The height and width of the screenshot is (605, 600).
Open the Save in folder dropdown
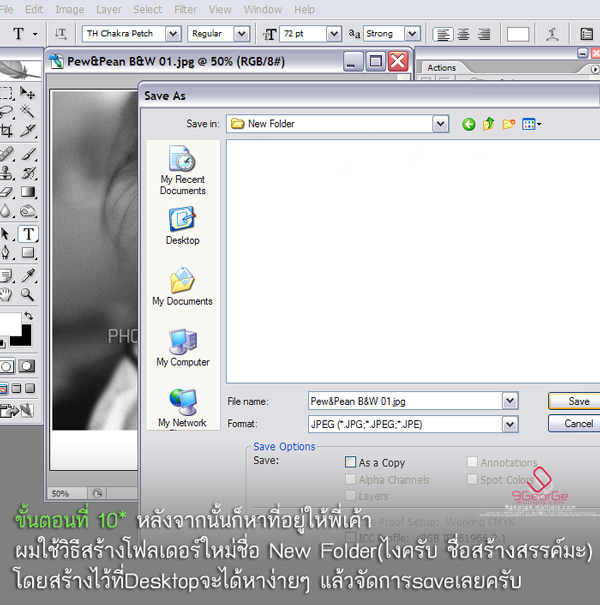click(x=440, y=124)
